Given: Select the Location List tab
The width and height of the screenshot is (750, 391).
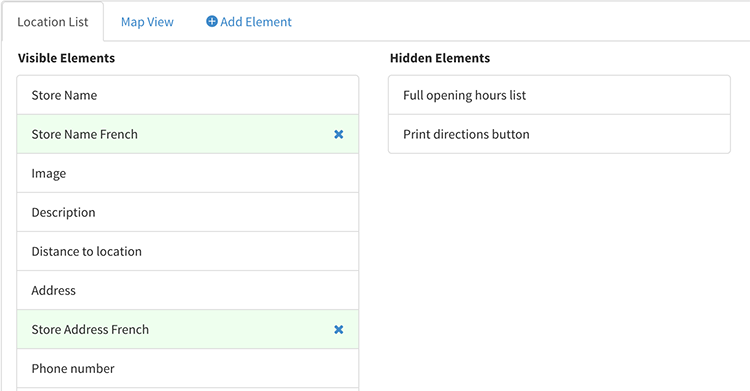Looking at the screenshot, I should (x=53, y=22).
